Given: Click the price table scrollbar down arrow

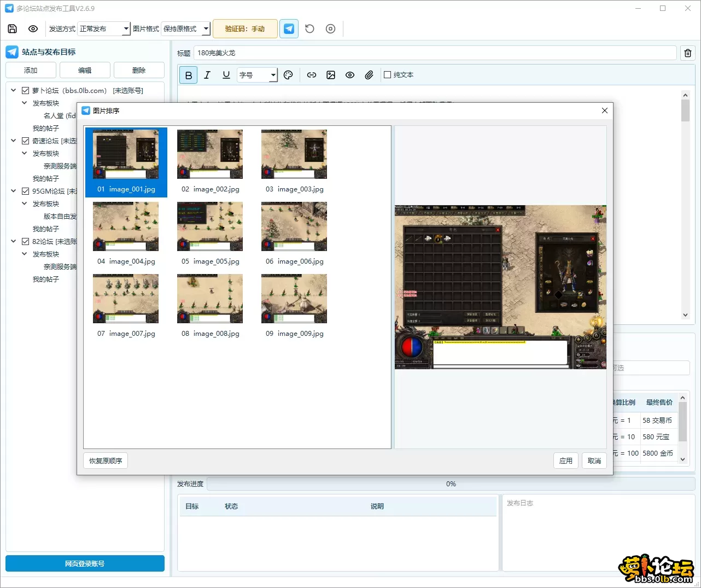Looking at the screenshot, I should (682, 459).
